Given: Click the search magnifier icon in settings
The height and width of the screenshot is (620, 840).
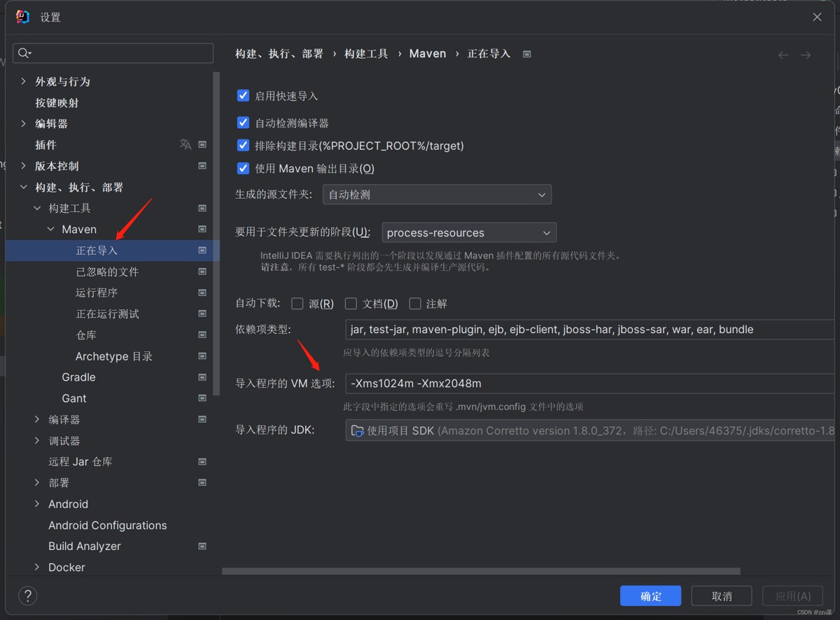Looking at the screenshot, I should [25, 53].
